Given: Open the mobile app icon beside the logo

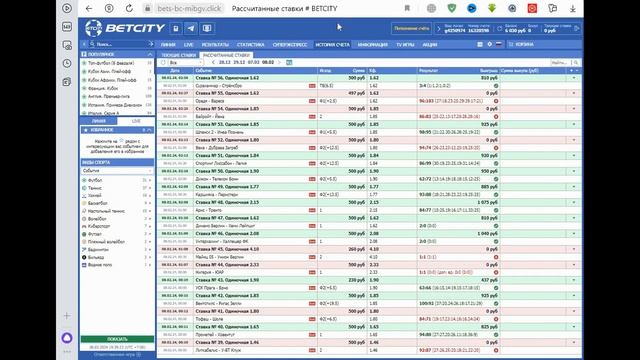Looking at the screenshot, I should 176,28.
